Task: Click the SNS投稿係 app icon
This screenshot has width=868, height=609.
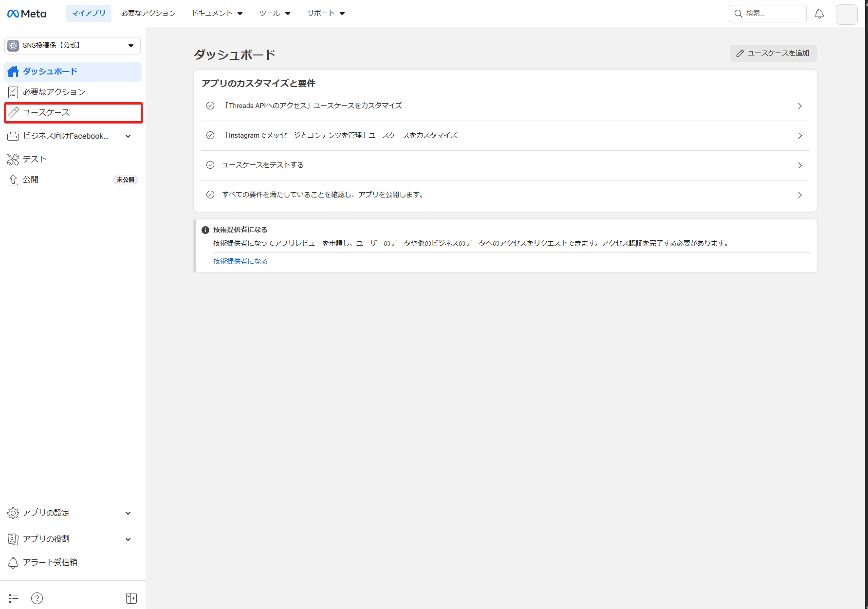Action: [x=13, y=46]
